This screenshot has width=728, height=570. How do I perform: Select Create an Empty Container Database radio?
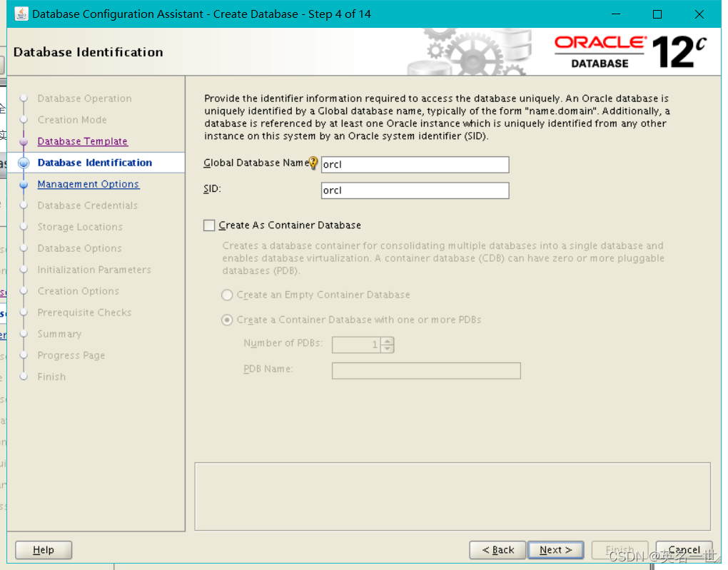[x=226, y=295]
